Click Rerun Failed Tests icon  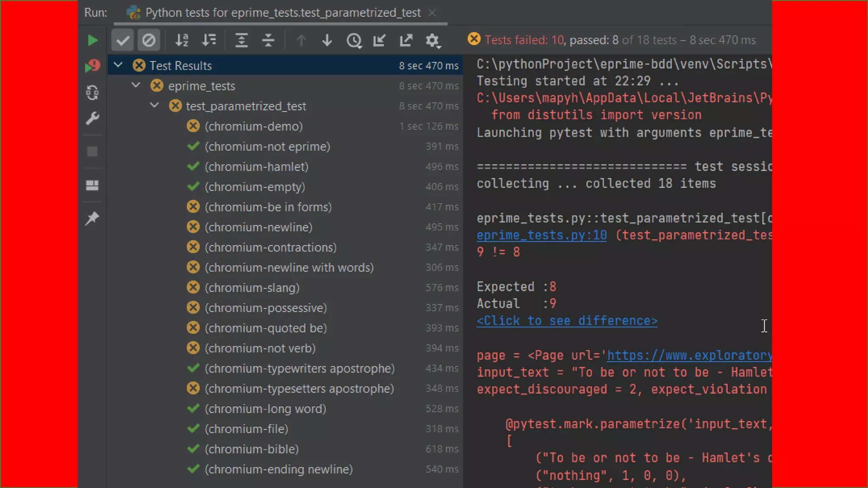(x=92, y=66)
